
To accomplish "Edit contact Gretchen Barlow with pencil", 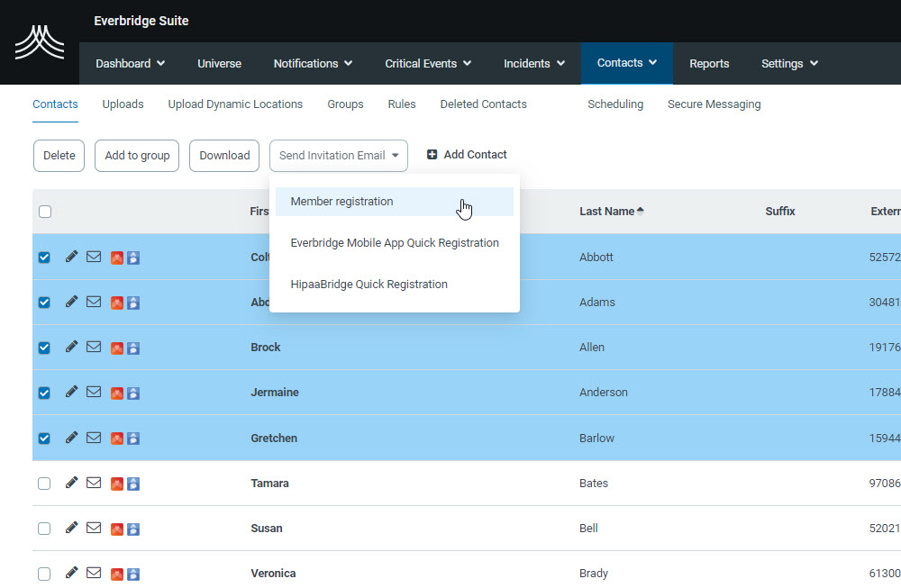I will click(x=71, y=438).
